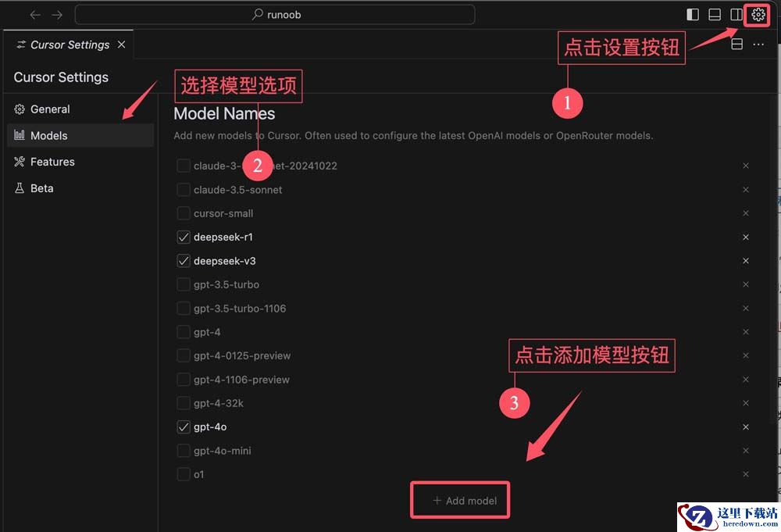Enable the gpt-4 checkbox

pos(184,332)
